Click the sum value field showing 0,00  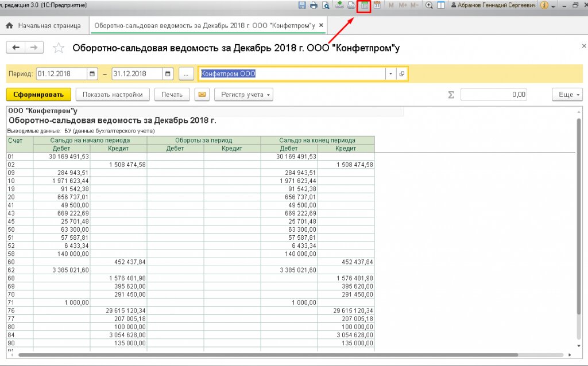pyautogui.click(x=493, y=95)
